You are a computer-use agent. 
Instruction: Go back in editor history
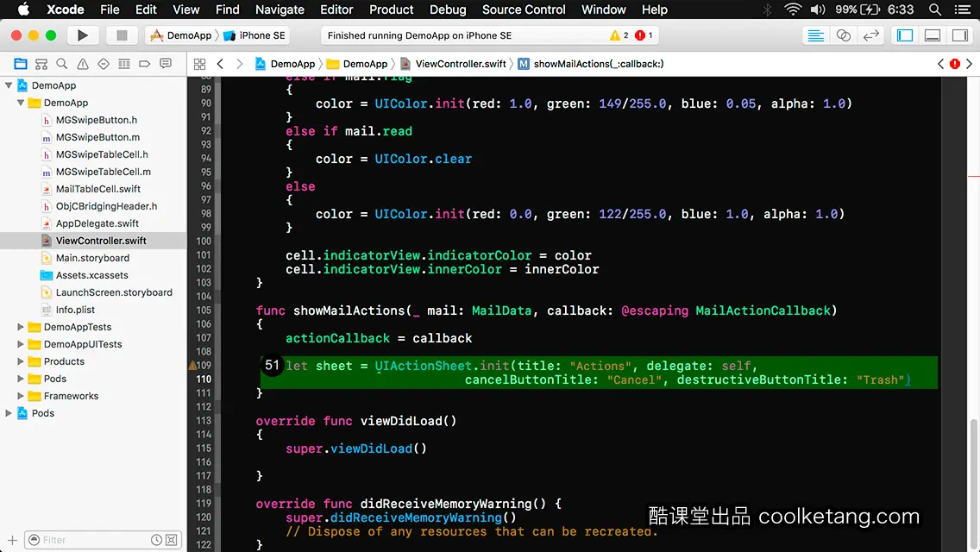point(220,64)
